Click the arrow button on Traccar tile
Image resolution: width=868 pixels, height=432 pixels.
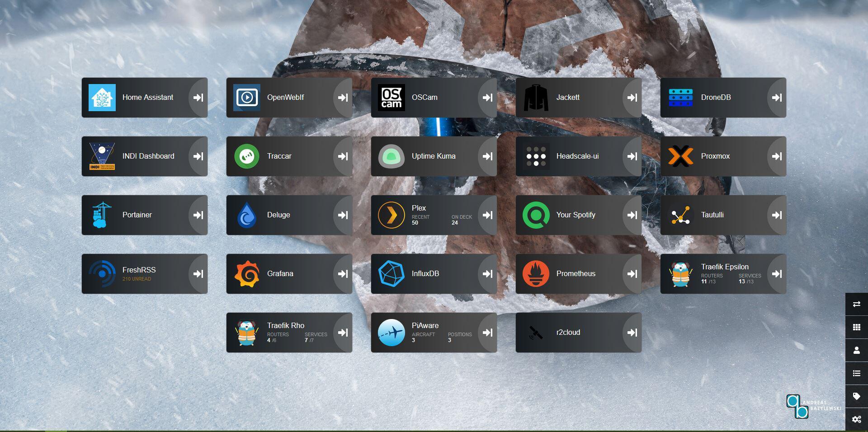[343, 156]
